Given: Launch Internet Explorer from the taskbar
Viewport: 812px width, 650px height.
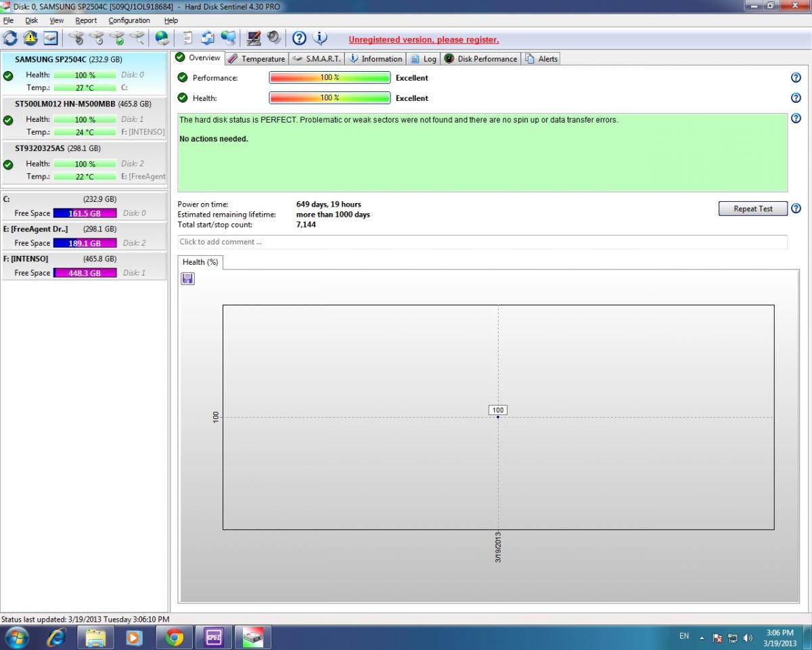Looking at the screenshot, I should pyautogui.click(x=57, y=637).
